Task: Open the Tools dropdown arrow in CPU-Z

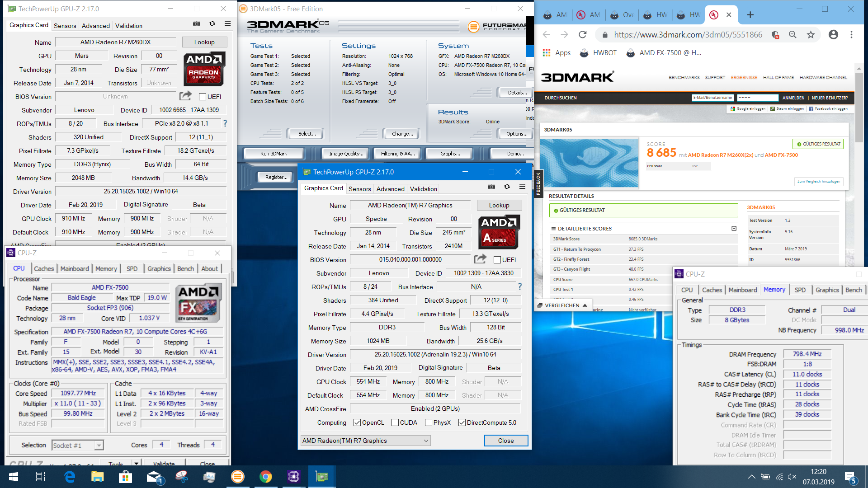Action: 136,463
